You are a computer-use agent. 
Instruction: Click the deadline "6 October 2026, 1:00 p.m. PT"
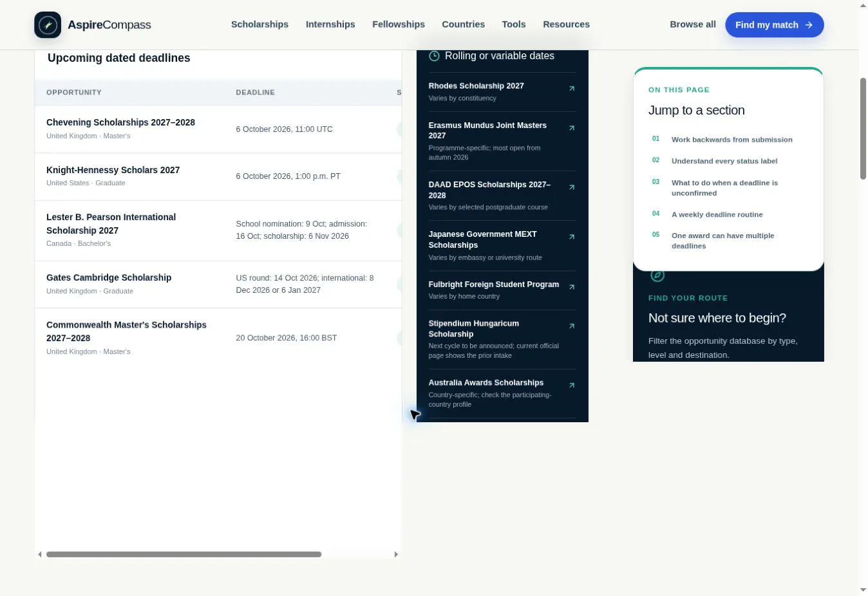click(x=288, y=176)
